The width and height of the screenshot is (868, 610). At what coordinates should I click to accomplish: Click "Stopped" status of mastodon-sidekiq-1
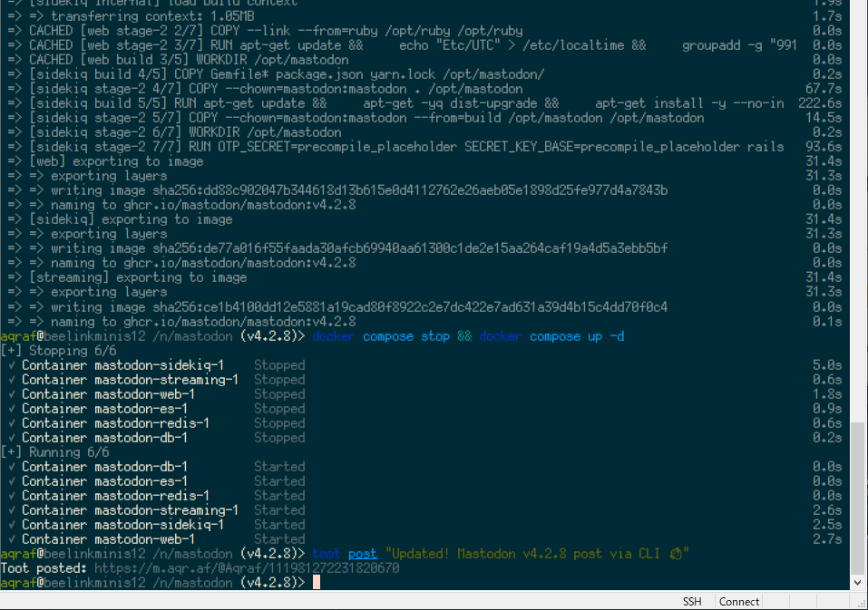click(279, 365)
